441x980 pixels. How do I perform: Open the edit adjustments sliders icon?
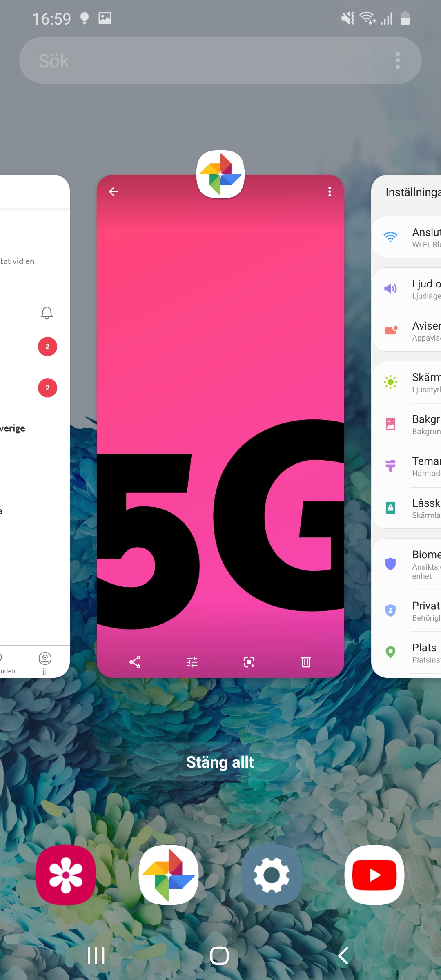point(192,662)
